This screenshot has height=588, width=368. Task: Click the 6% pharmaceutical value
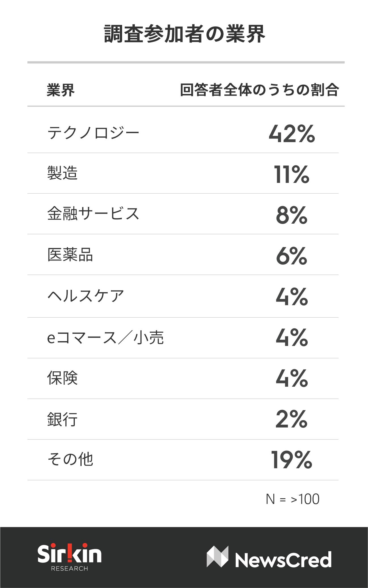point(292,256)
